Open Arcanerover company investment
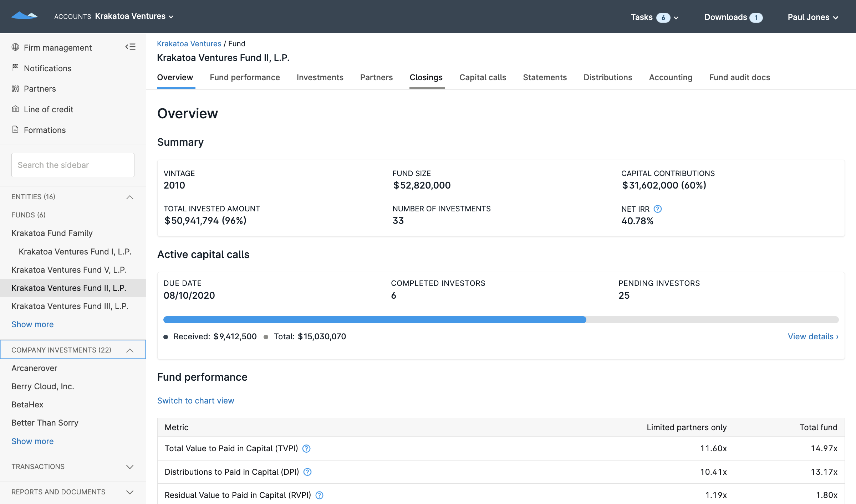The width and height of the screenshot is (856, 504). tap(34, 368)
